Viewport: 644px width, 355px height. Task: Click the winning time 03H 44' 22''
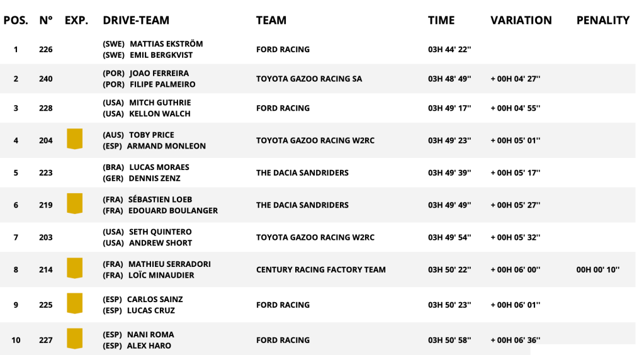click(449, 49)
